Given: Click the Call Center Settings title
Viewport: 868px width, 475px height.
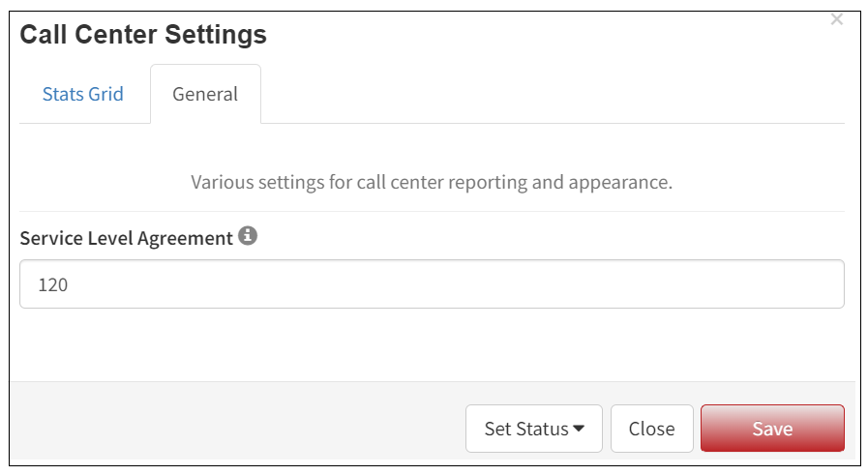Looking at the screenshot, I should 143,35.
